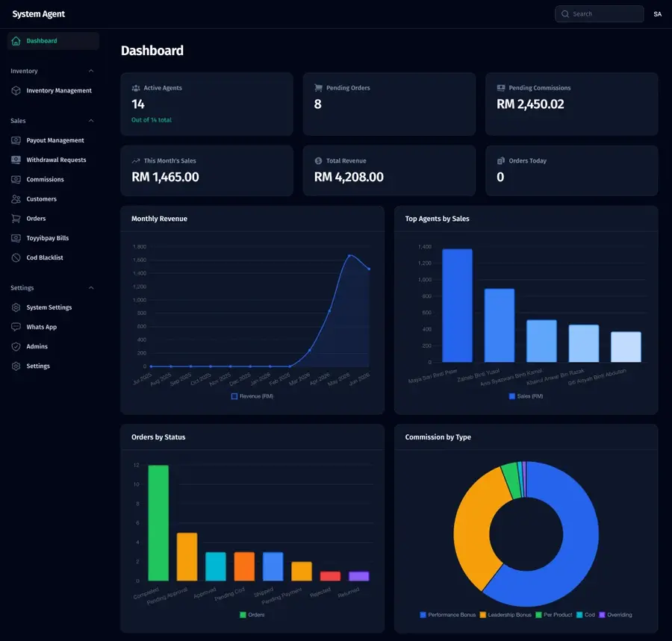The image size is (672, 641).
Task: Toggle the Sales (RM) legend item
Action: pos(526,396)
